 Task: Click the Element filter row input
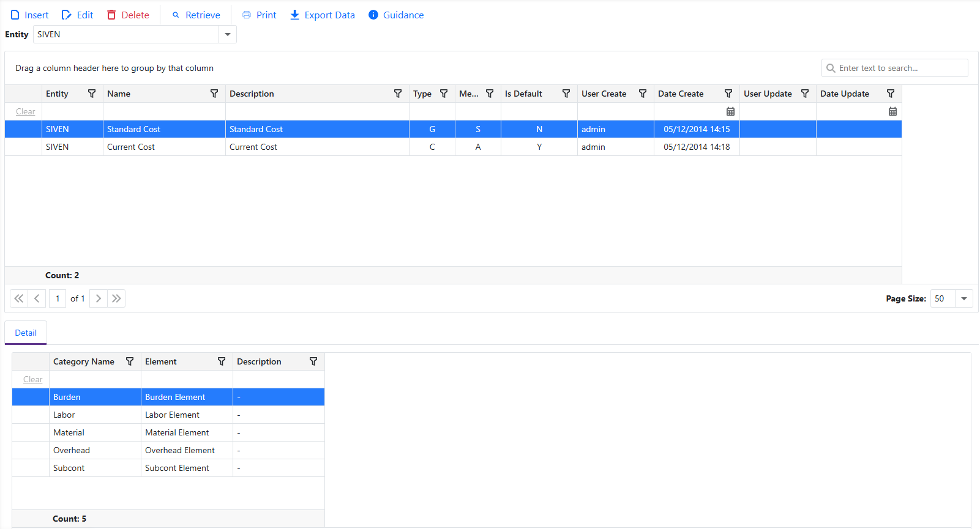[x=187, y=379]
